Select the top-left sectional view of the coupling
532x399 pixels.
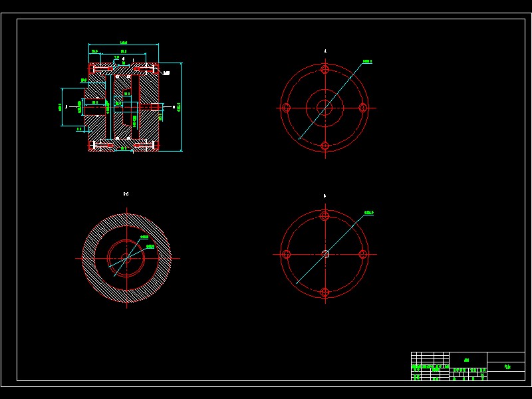click(123, 106)
